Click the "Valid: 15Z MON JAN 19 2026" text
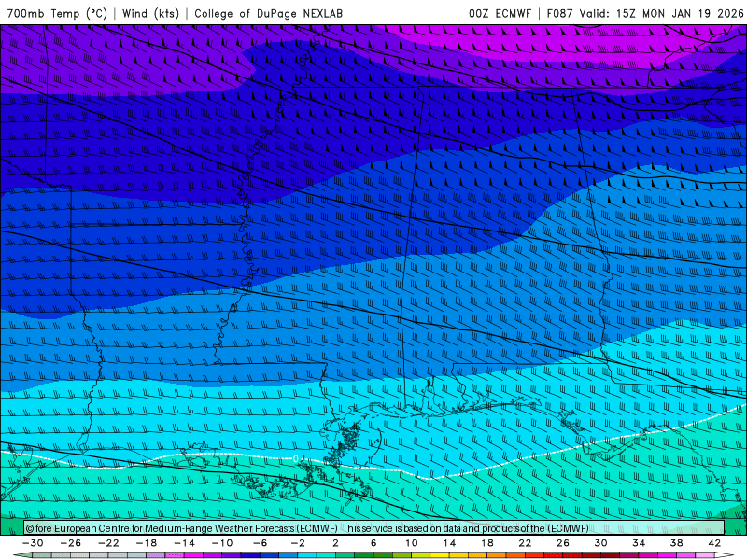 click(x=662, y=13)
